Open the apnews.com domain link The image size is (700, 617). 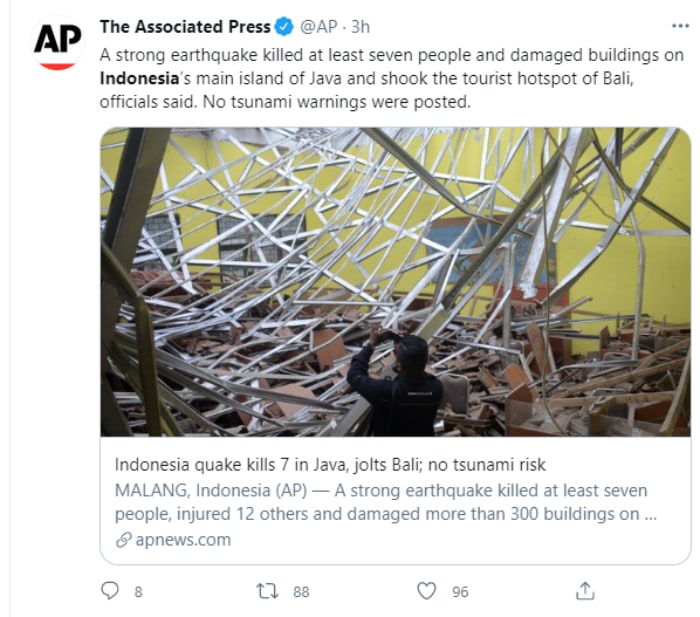click(x=183, y=540)
